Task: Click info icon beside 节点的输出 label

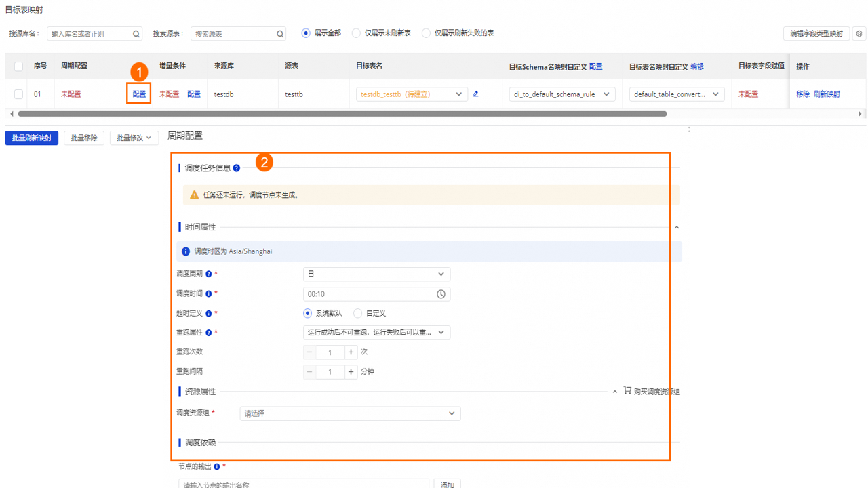Action: pyautogui.click(x=217, y=467)
